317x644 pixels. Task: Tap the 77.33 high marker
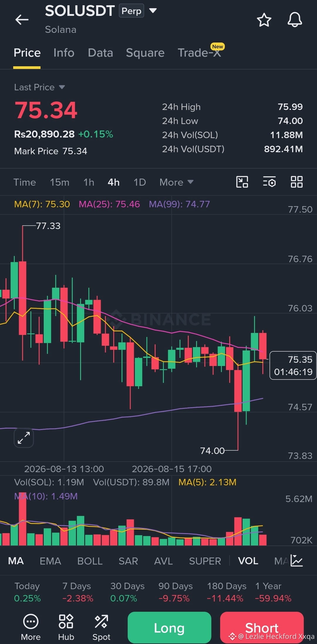(x=48, y=226)
